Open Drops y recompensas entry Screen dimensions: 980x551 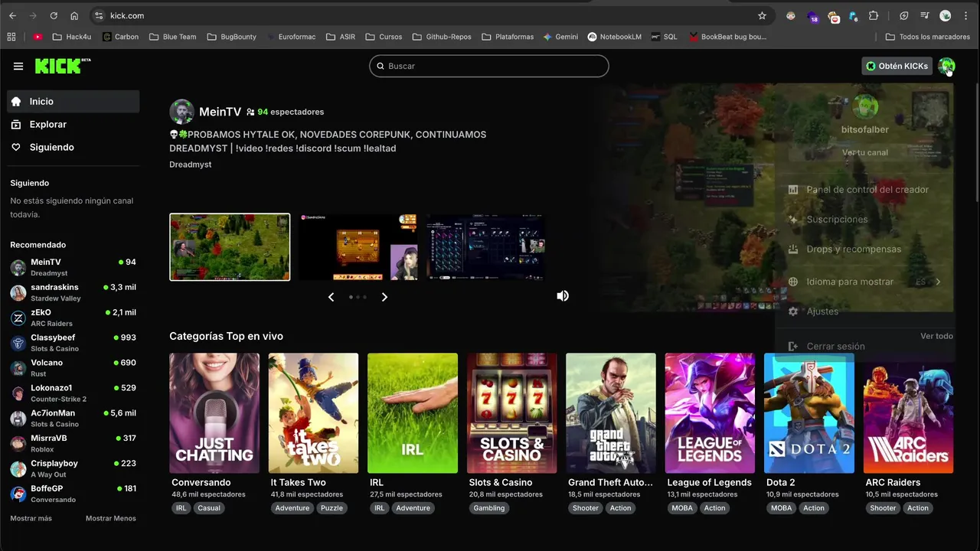point(864,249)
